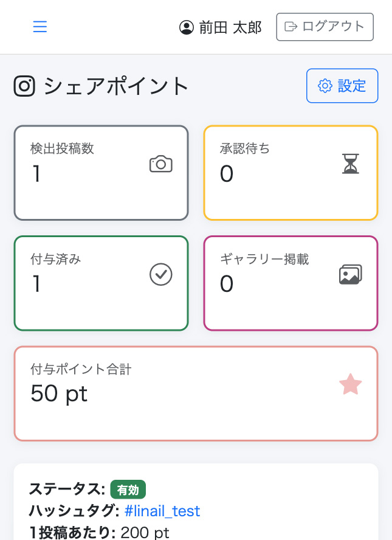Image resolution: width=392 pixels, height=540 pixels.
Task: Click the gear icon inside the 設定 button
Action: pyautogui.click(x=325, y=85)
